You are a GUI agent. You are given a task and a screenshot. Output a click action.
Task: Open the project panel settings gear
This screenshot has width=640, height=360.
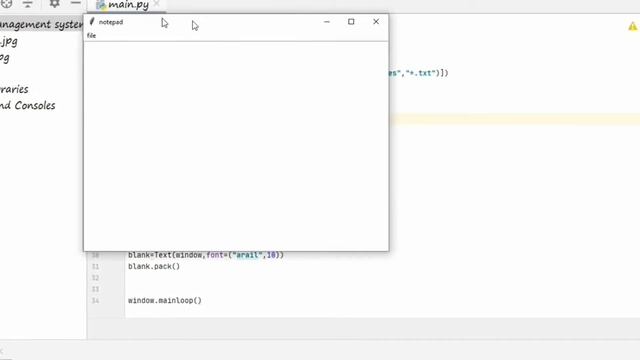tap(54, 3)
